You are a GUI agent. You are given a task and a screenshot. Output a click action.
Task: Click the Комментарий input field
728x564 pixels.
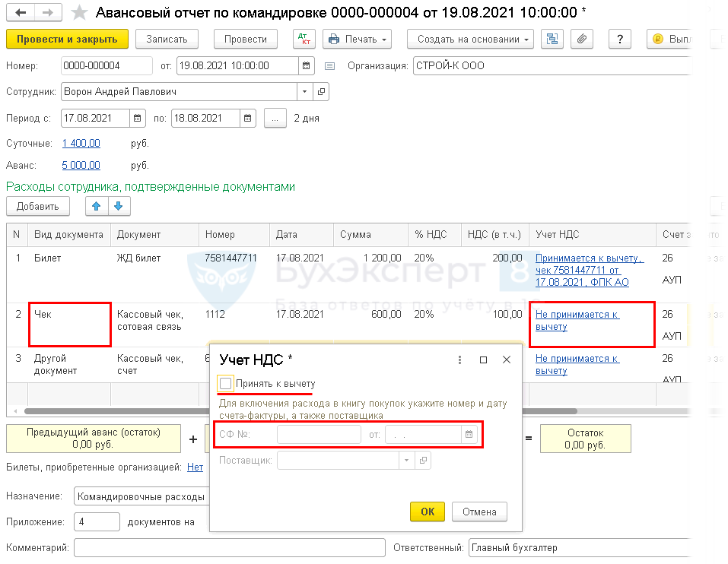click(x=229, y=547)
